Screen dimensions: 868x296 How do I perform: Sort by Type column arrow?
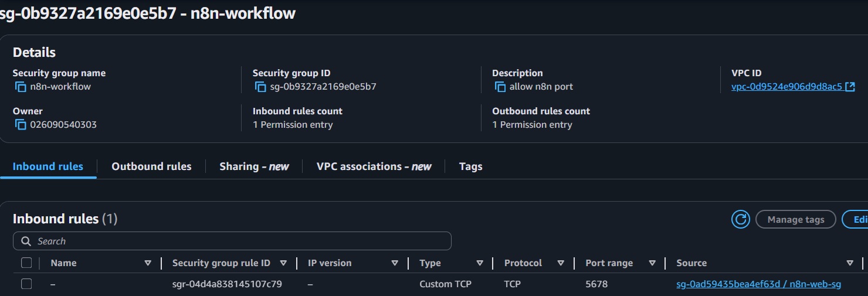pos(480,263)
